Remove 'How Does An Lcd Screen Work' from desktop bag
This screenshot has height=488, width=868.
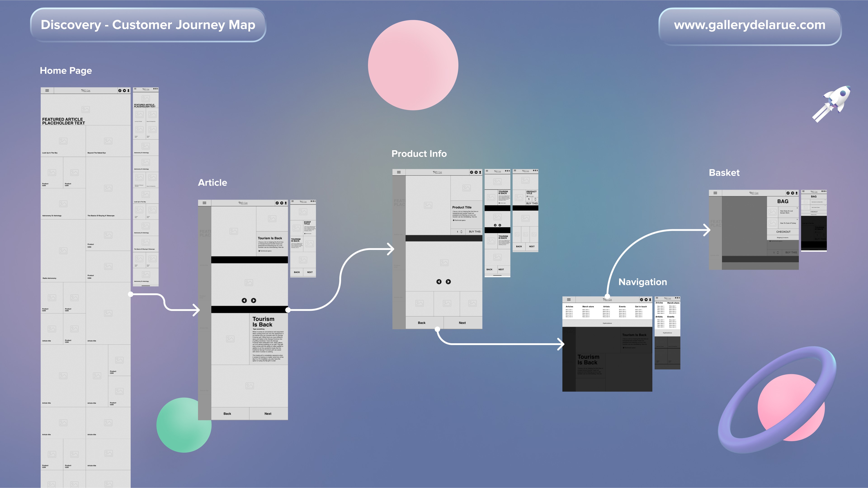tap(797, 208)
